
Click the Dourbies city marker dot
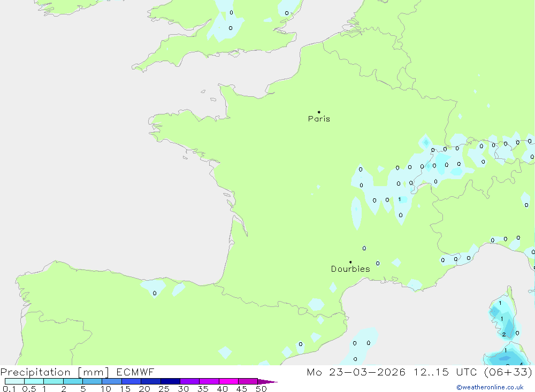(x=350, y=262)
